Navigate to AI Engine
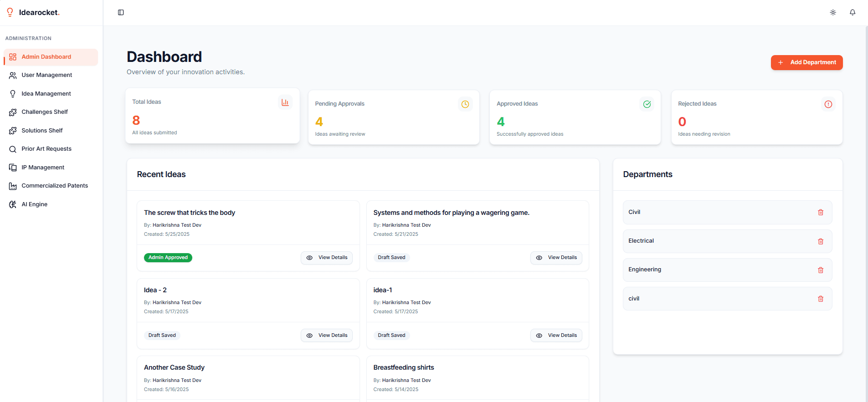 coord(35,204)
